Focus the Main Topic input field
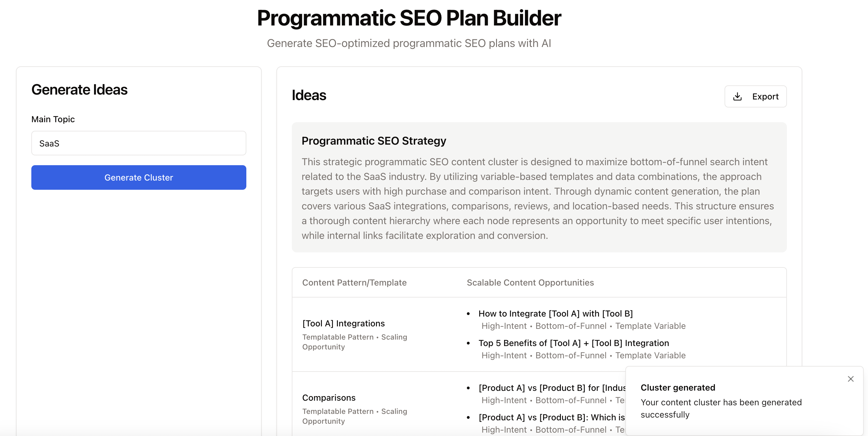This screenshot has height=436, width=868. (x=139, y=143)
